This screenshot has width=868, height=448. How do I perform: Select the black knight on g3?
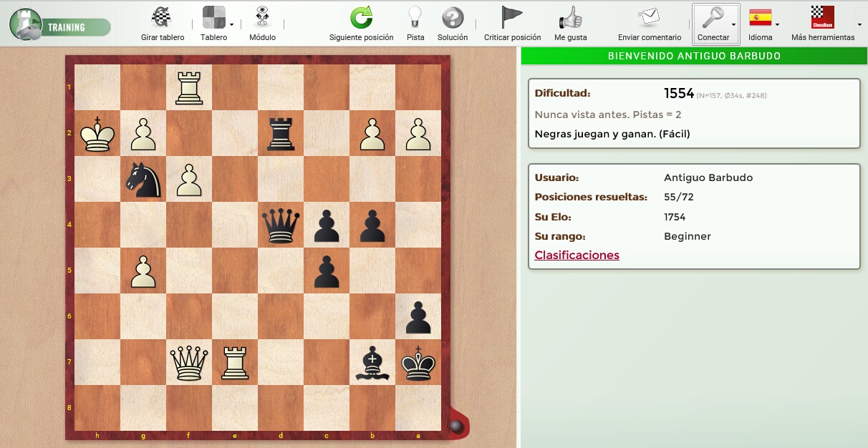pyautogui.click(x=143, y=179)
